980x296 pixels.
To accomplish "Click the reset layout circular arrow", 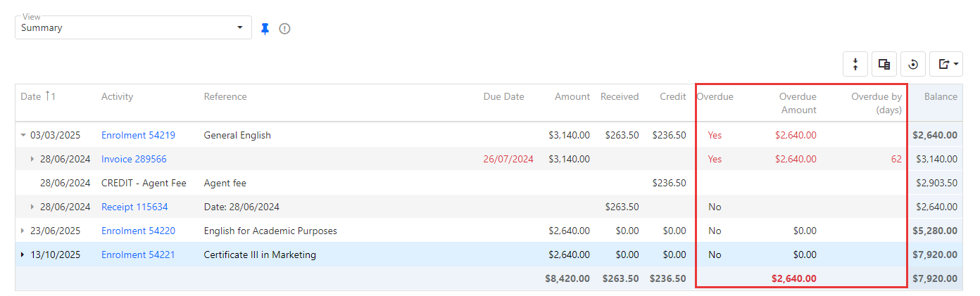I will (x=913, y=64).
